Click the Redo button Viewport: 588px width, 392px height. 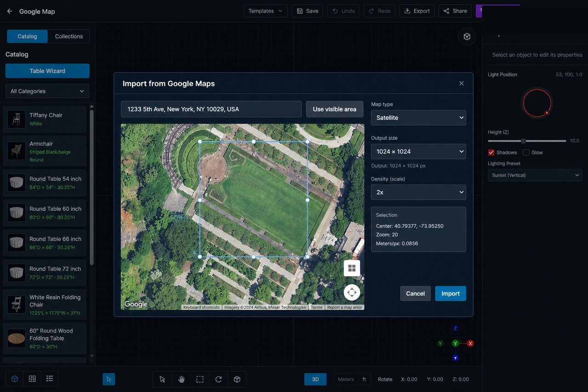(x=379, y=11)
